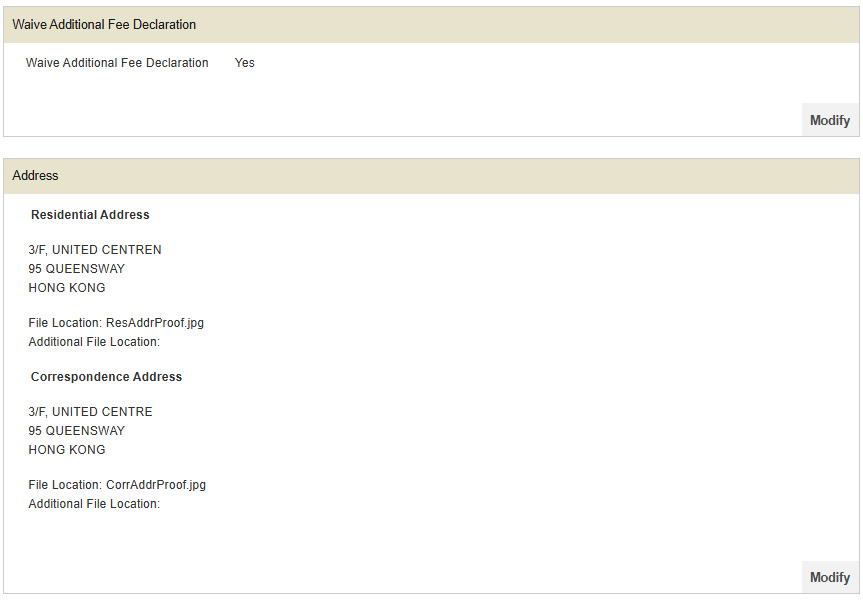863x613 pixels.
Task: Click the Address section header bar
Action: point(431,176)
